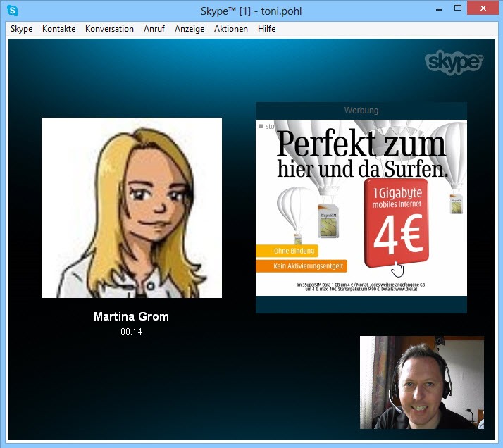Screen dimensions: 503x448
Task: Click the Kein Aktivierungsentgelt orange label
Action: pyautogui.click(x=300, y=266)
